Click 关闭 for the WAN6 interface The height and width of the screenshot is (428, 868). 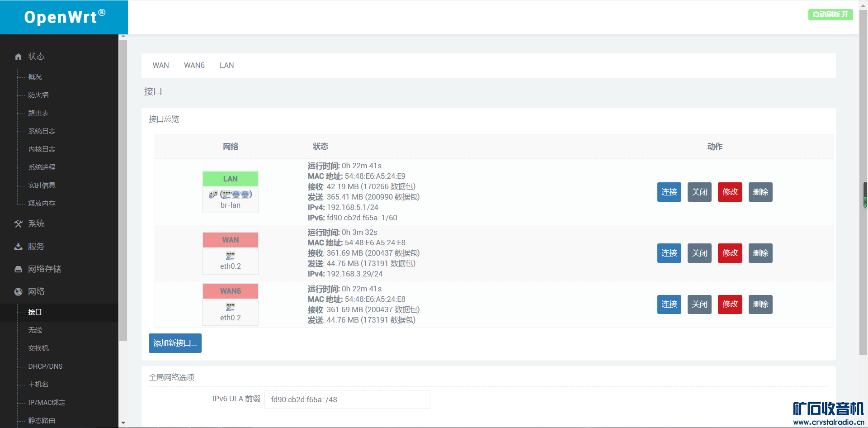(699, 304)
